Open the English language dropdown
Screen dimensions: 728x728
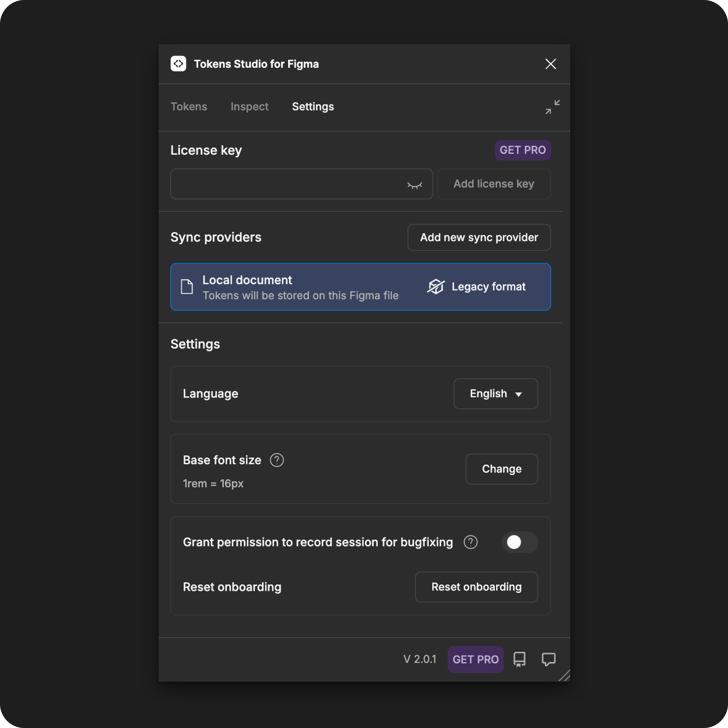[496, 394]
